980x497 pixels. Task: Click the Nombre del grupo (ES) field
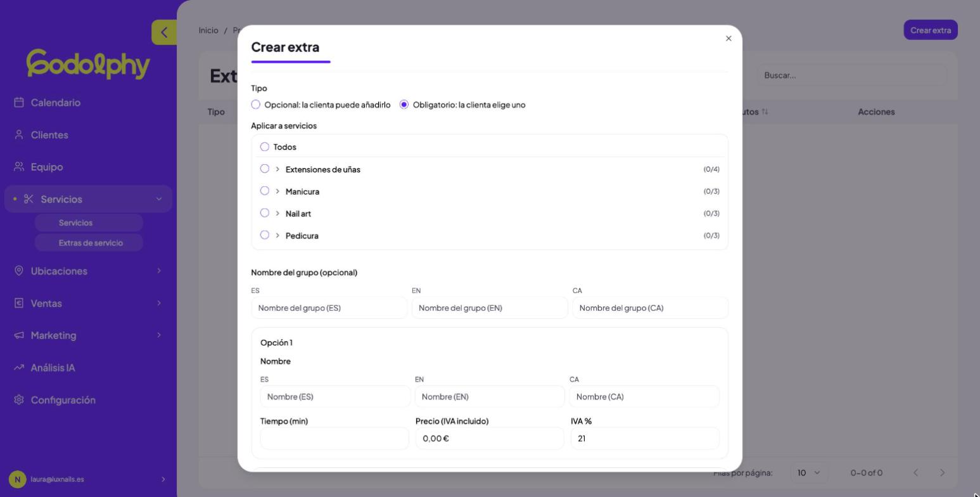pos(329,308)
